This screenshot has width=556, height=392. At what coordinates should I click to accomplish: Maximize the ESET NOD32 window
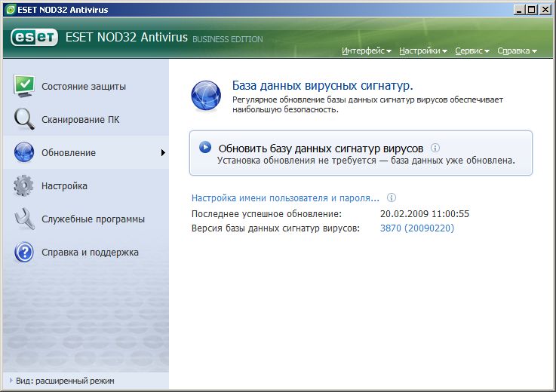tap(532, 10)
